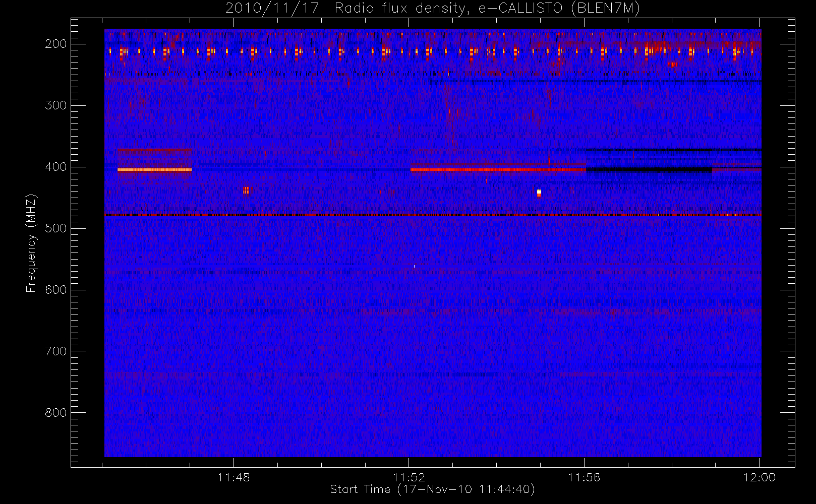Select the 400 frequency tick label
Viewport: 816px width, 504px height.
coord(56,167)
